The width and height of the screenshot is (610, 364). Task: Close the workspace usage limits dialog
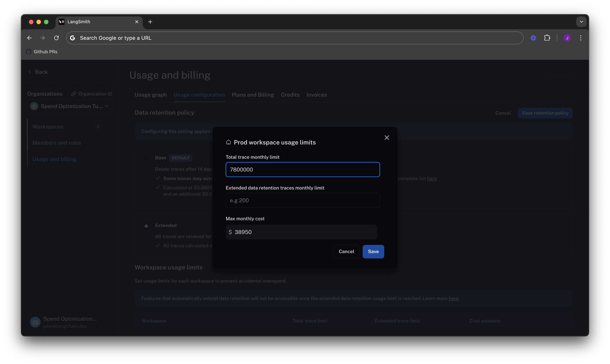click(x=387, y=138)
